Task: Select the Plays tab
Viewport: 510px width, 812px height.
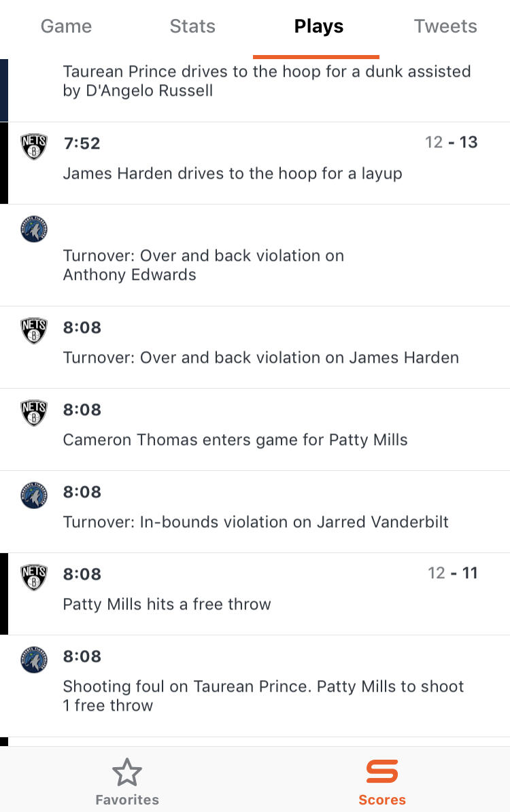Action: (318, 27)
